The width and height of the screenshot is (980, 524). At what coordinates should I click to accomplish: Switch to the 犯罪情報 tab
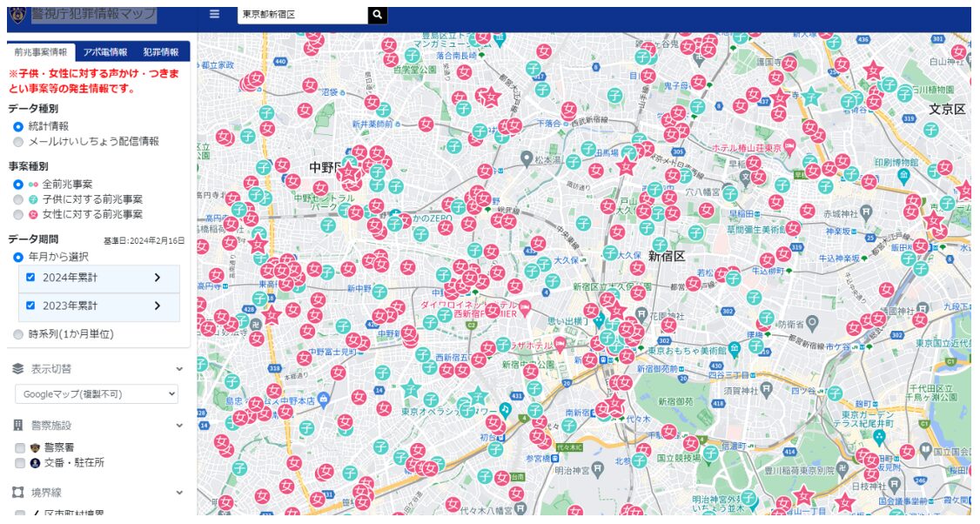[x=161, y=52]
